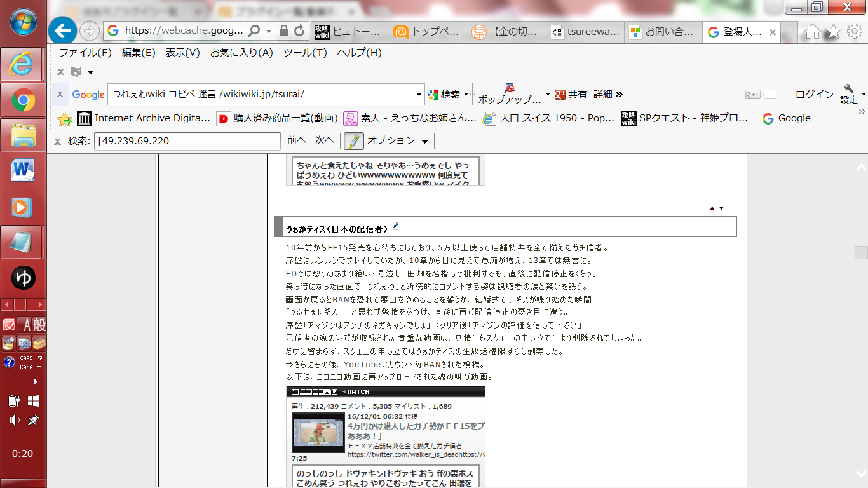868x488 pixels.
Task: Open Internet Archive Digita... favorite link
Action: tap(144, 118)
